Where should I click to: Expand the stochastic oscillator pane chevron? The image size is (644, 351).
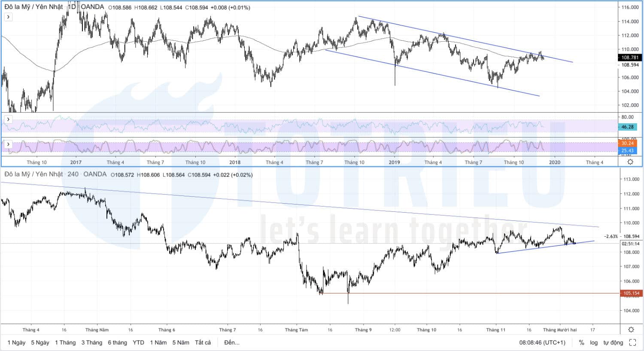coord(7,145)
